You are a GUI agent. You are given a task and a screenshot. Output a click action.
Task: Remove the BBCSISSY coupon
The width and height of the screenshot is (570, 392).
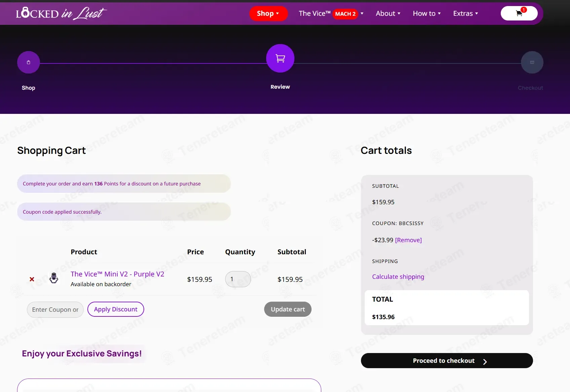(x=408, y=240)
